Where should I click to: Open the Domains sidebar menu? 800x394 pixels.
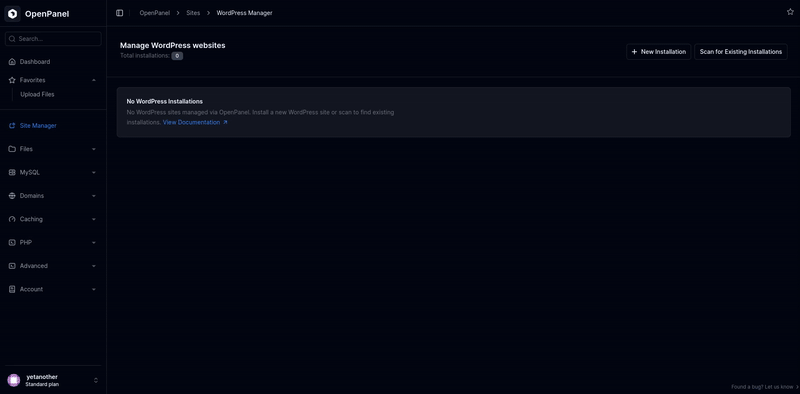pyautogui.click(x=53, y=196)
